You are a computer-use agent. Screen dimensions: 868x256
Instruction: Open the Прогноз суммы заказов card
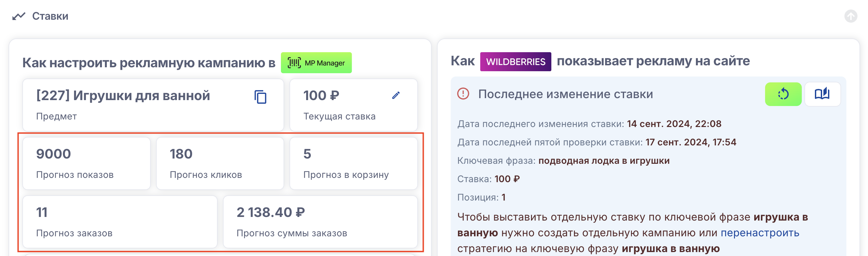(x=320, y=222)
